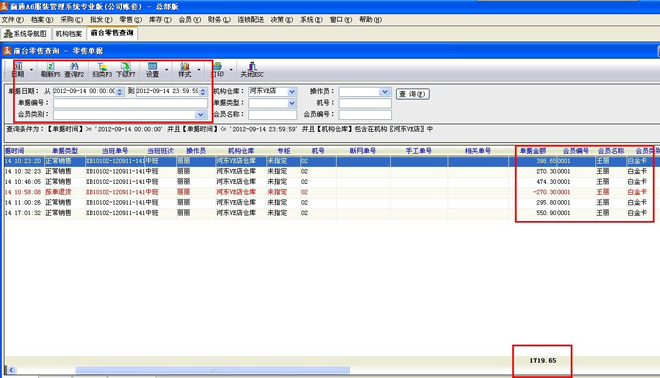Open the 文件 menu

coord(12,19)
